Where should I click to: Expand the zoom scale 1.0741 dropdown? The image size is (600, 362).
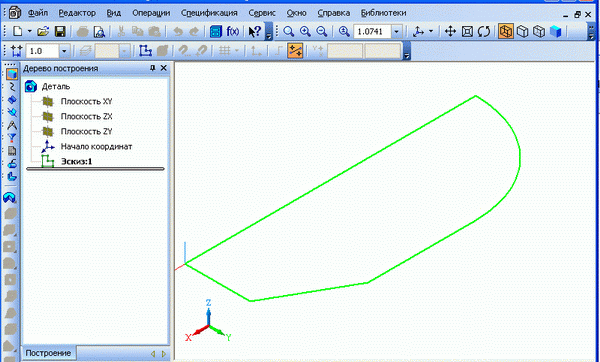click(x=396, y=31)
